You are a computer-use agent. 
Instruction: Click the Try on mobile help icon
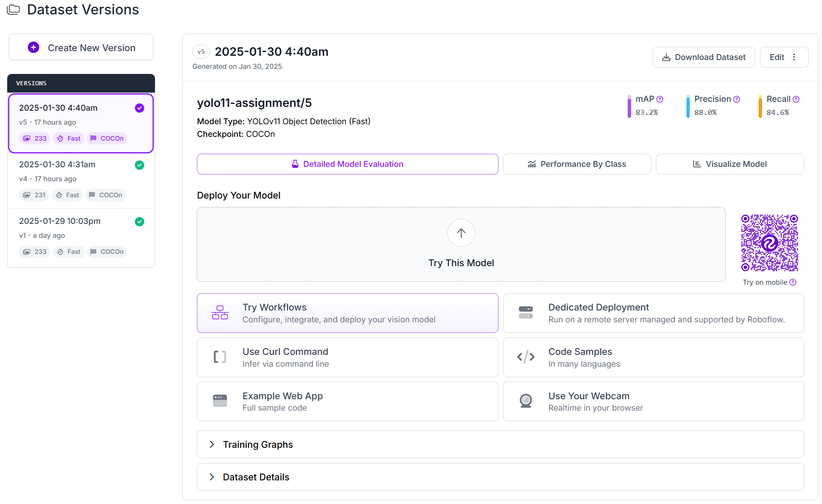pyautogui.click(x=793, y=282)
